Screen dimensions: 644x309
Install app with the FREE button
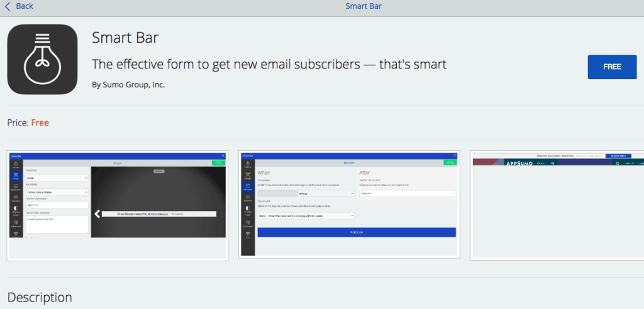[x=612, y=67]
